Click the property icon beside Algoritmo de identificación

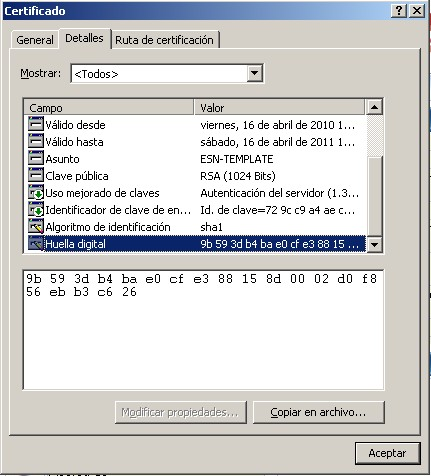pyautogui.click(x=36, y=226)
